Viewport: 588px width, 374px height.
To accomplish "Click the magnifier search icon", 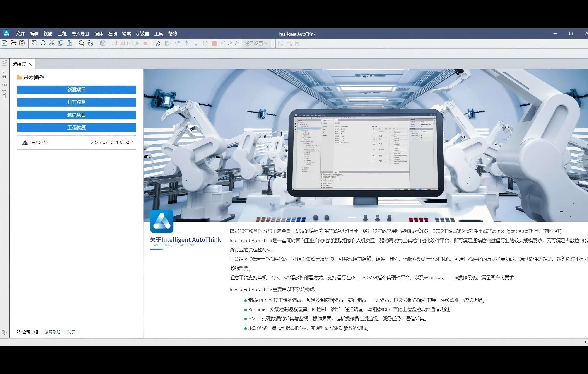I will tap(82, 43).
